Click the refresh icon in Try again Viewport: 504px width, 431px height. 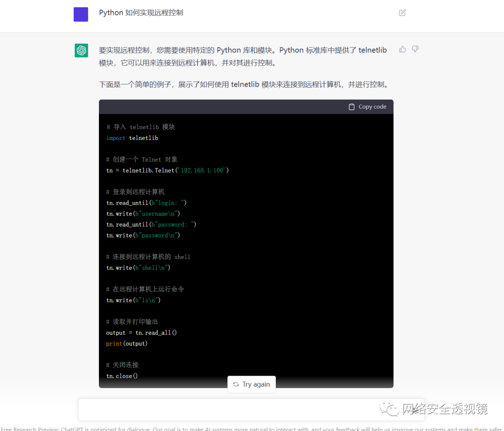(x=236, y=384)
